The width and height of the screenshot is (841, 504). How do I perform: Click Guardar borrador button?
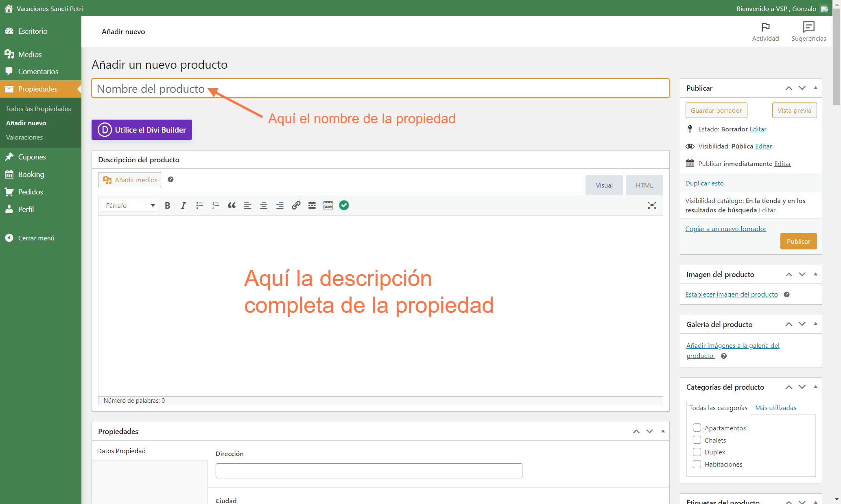click(x=716, y=110)
